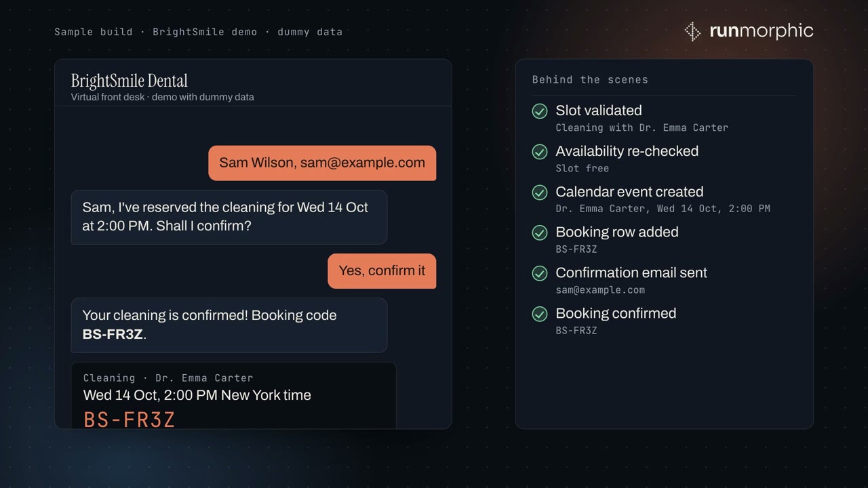This screenshot has height=488, width=868.
Task: Click 'Wed 14 Oct, 2:00 PM New York time'
Action: (197, 395)
